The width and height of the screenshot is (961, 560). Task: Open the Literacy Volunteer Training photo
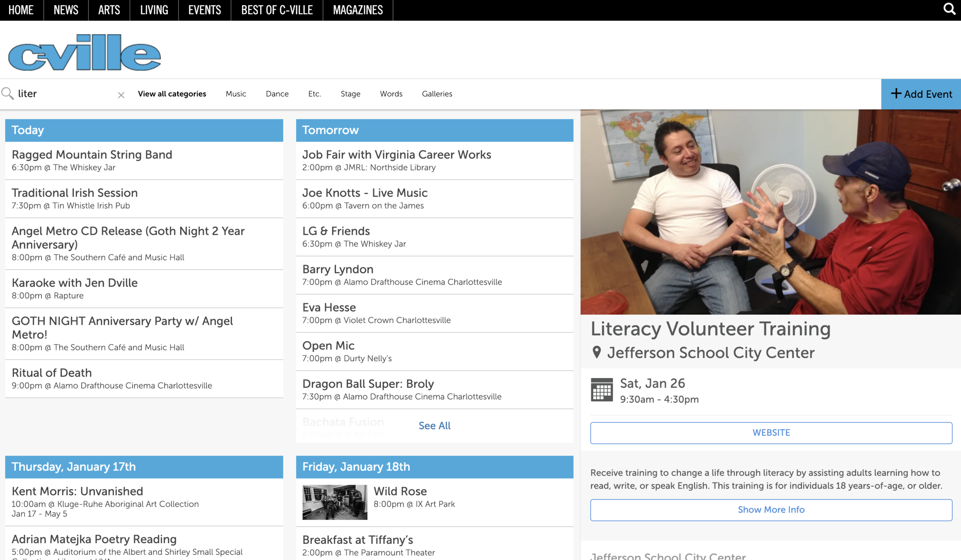click(x=770, y=212)
